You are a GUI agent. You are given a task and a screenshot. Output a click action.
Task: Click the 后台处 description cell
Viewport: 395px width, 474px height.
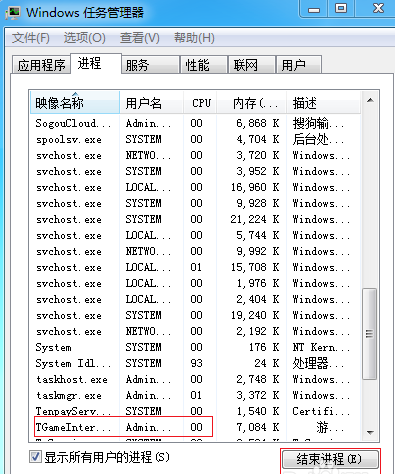pos(318,139)
